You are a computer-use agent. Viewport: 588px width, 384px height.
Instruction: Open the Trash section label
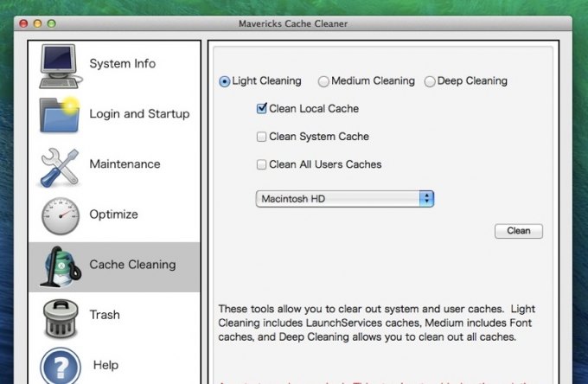click(x=105, y=315)
